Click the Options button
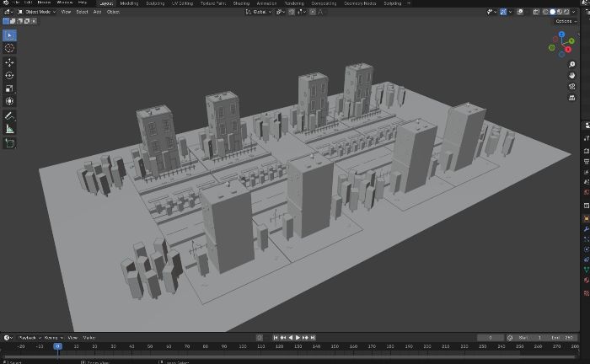Screen dimensions: 590x364 tap(566, 21)
